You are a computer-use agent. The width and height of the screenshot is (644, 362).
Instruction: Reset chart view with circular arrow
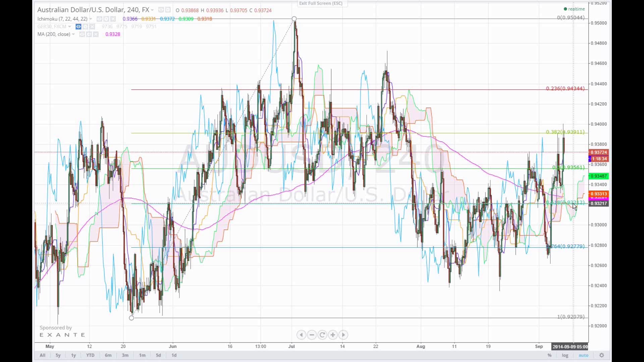322,335
